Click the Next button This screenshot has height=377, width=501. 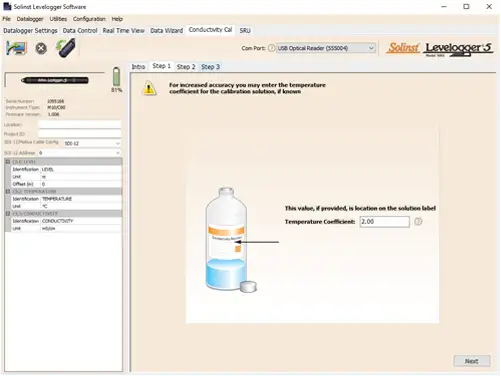pos(472,361)
